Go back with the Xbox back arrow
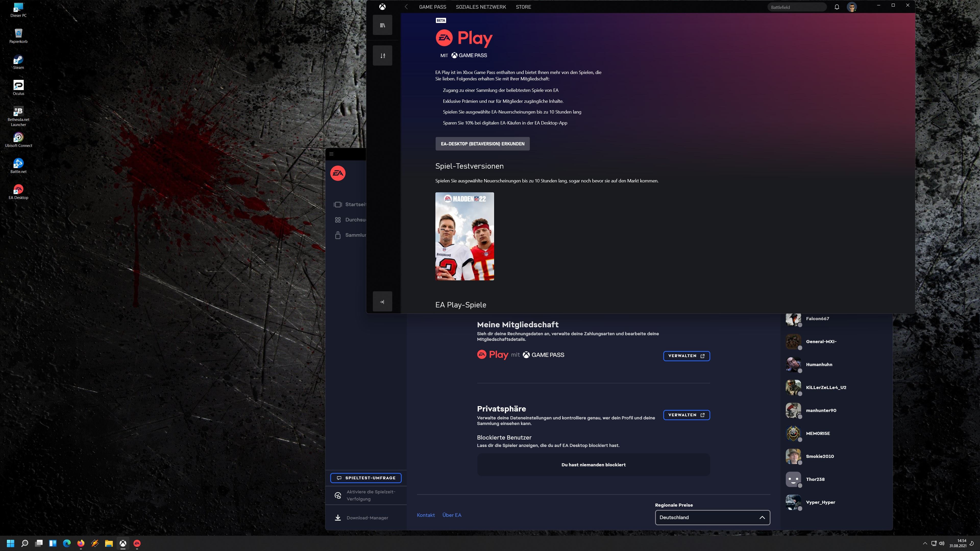 [x=406, y=7]
